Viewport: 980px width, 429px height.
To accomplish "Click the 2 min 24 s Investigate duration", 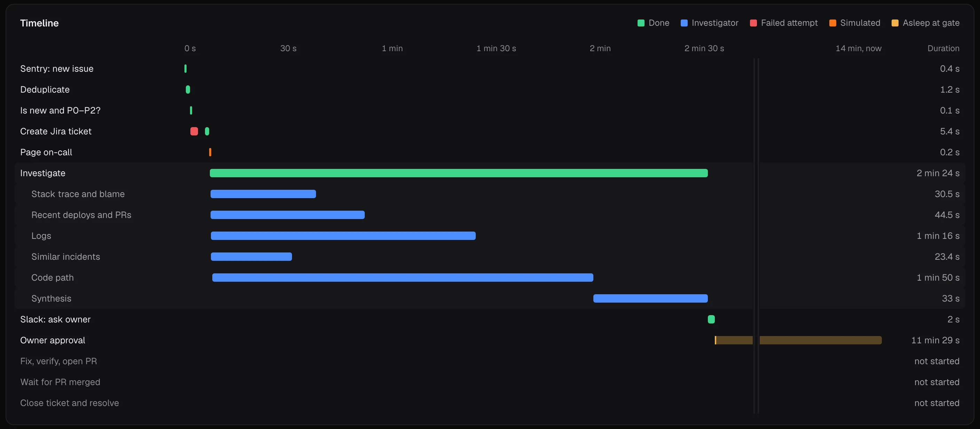I will tap(938, 173).
